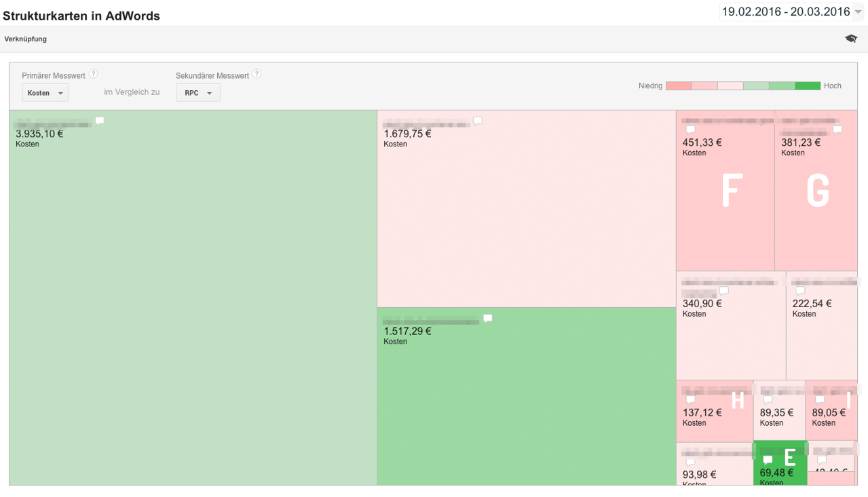The height and width of the screenshot is (497, 868).
Task: Click darkest red swatch near Niedrig
Action: (x=679, y=86)
